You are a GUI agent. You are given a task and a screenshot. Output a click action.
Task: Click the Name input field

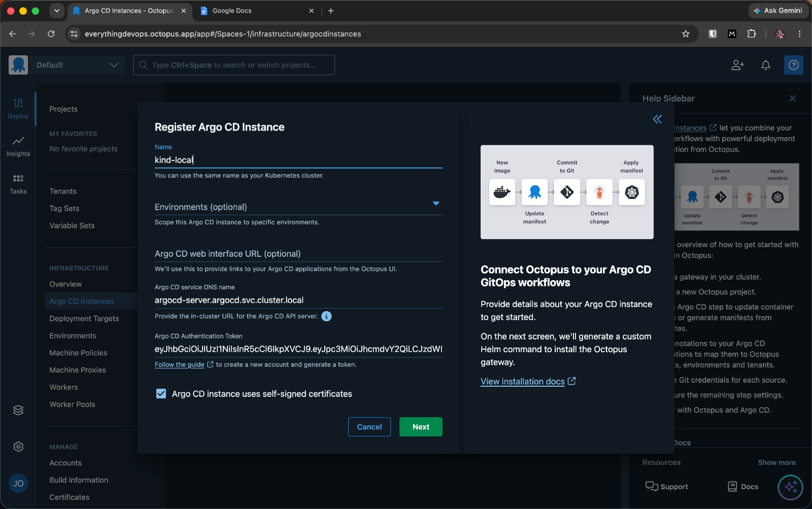click(x=298, y=160)
